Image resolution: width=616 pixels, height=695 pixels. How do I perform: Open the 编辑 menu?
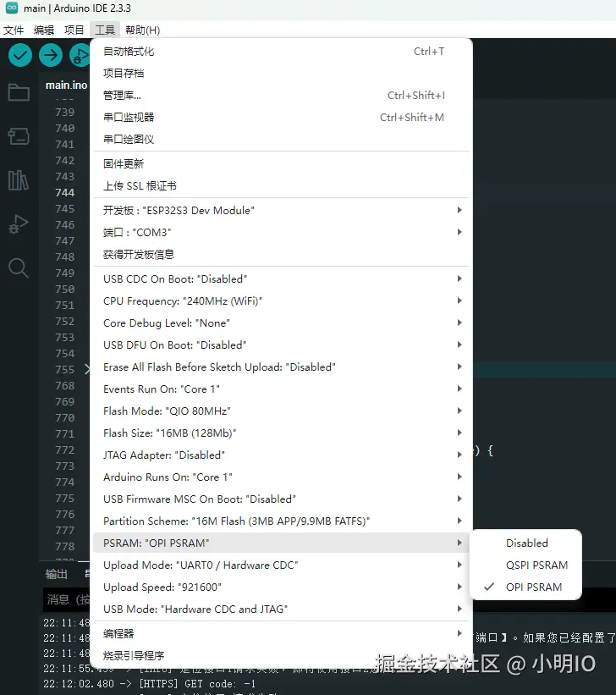click(44, 30)
